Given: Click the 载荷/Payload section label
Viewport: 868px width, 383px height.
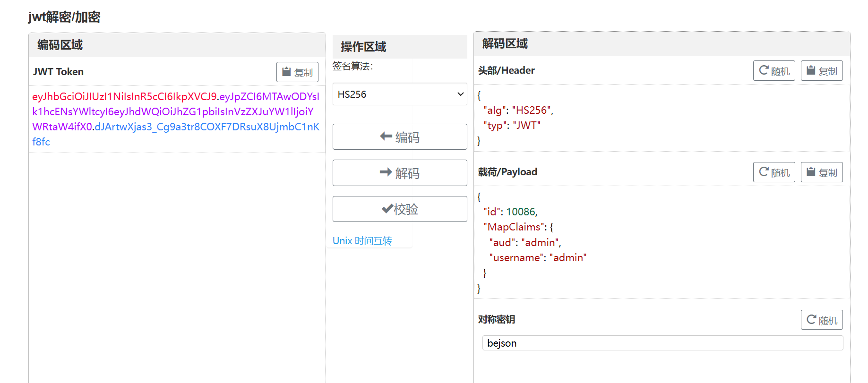Looking at the screenshot, I should [x=507, y=172].
